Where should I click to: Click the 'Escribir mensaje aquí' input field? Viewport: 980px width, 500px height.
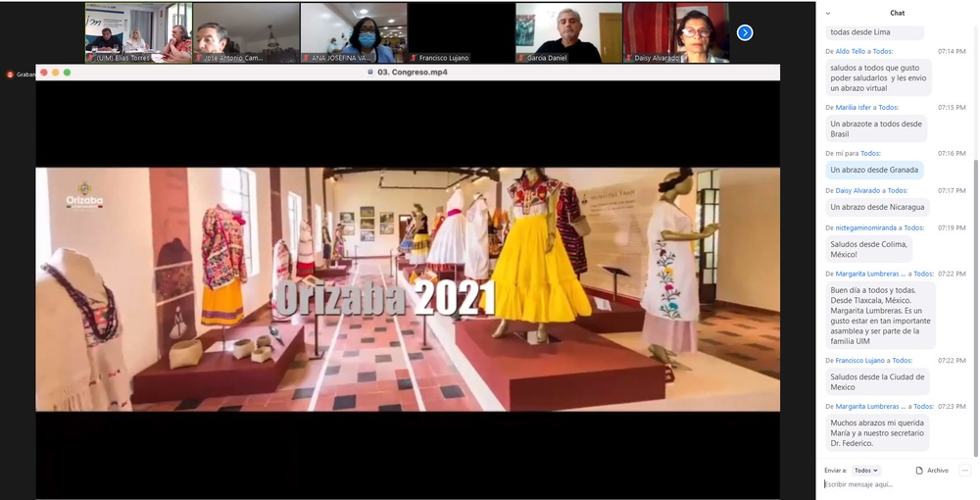(x=892, y=484)
